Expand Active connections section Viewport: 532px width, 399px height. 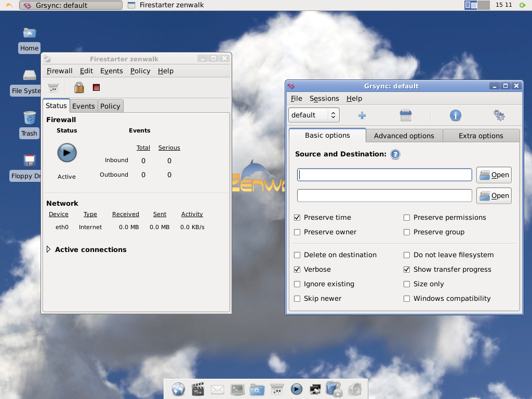coord(48,249)
